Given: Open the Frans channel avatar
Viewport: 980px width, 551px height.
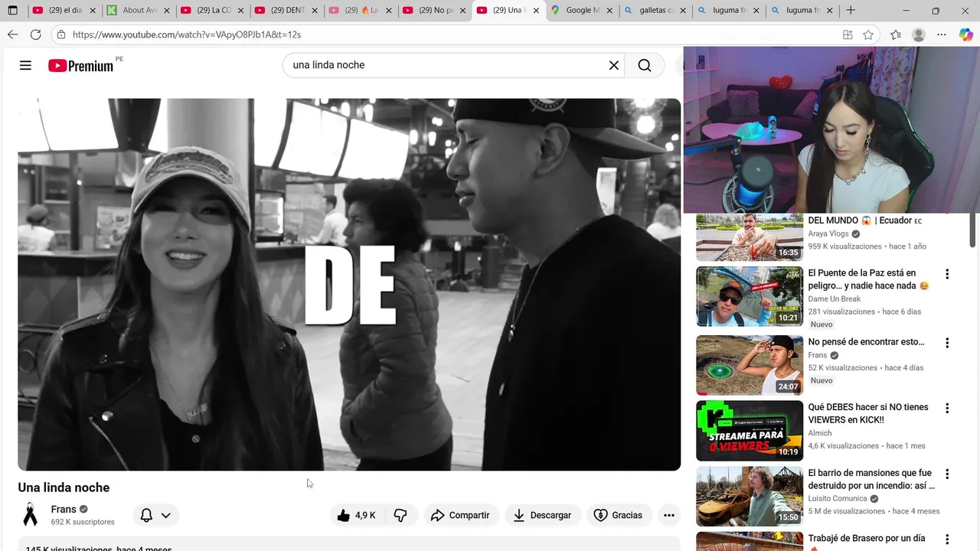Looking at the screenshot, I should click(30, 514).
